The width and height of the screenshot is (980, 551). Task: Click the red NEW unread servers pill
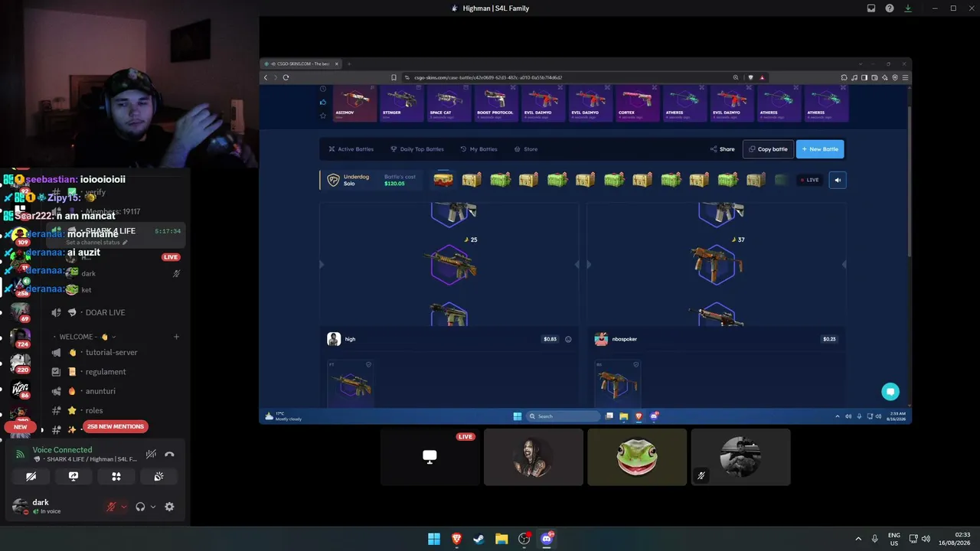20,427
